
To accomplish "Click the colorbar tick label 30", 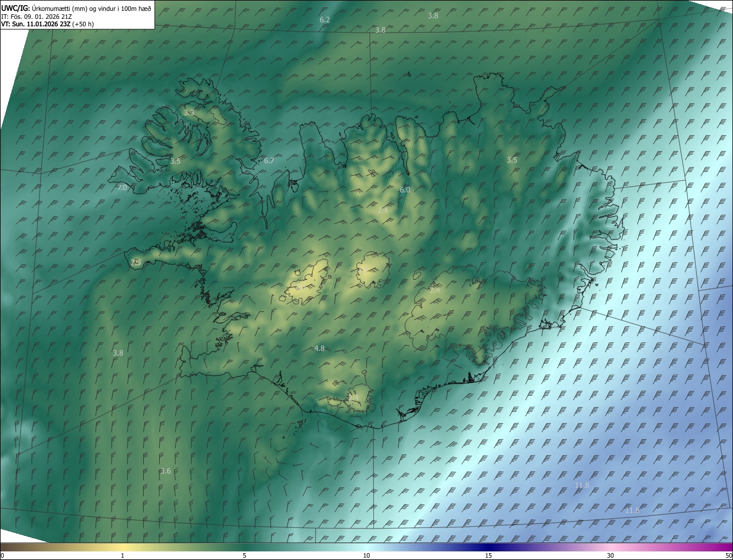I will [x=610, y=555].
